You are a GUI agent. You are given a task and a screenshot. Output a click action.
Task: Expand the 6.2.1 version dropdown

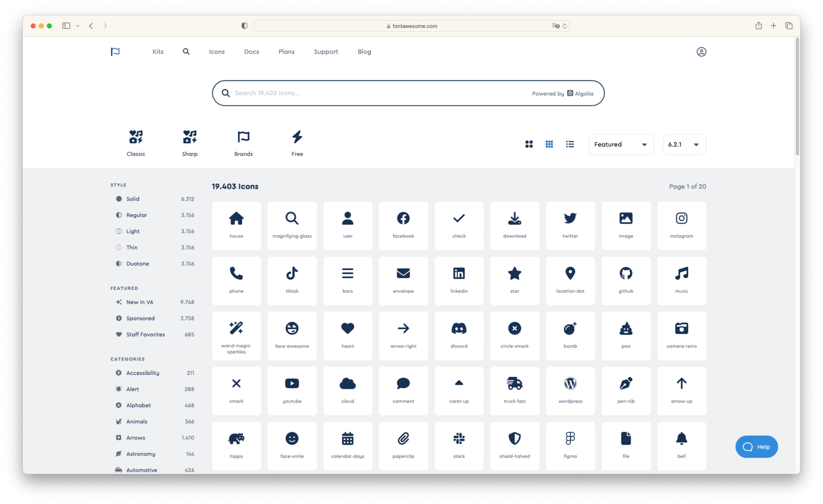[x=684, y=145]
